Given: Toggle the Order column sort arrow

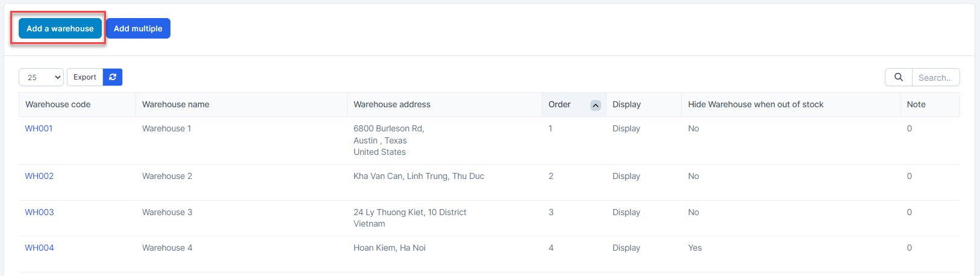Looking at the screenshot, I should point(595,105).
